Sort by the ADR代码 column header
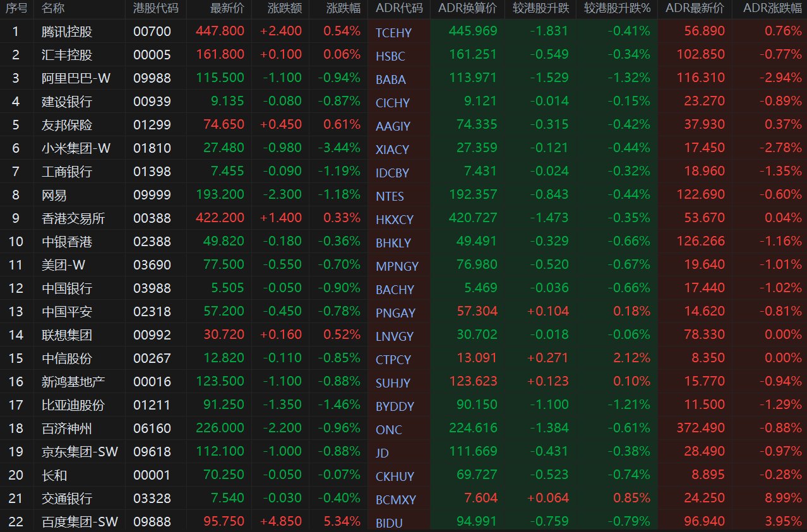807x532 pixels. [399, 8]
